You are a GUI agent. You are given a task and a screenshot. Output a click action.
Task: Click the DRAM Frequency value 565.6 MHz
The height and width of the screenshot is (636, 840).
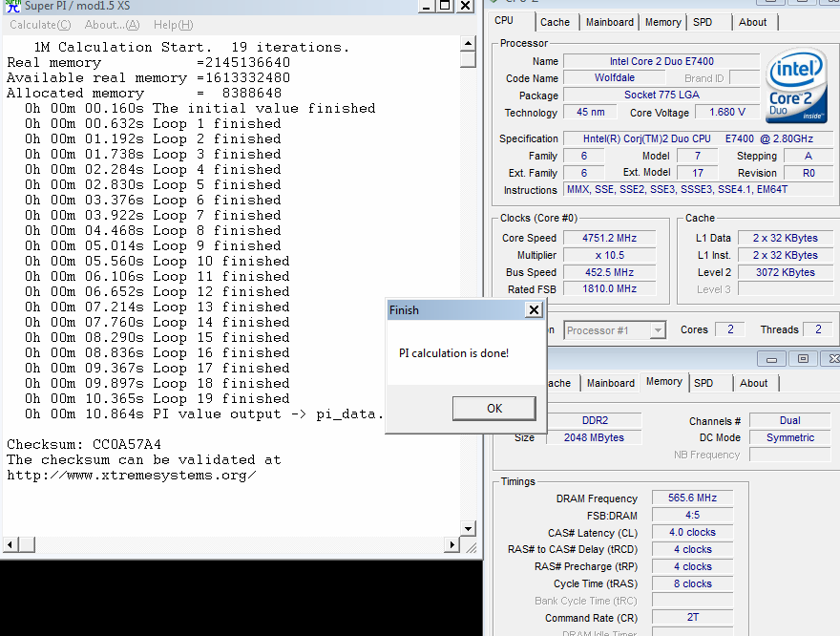(x=692, y=498)
